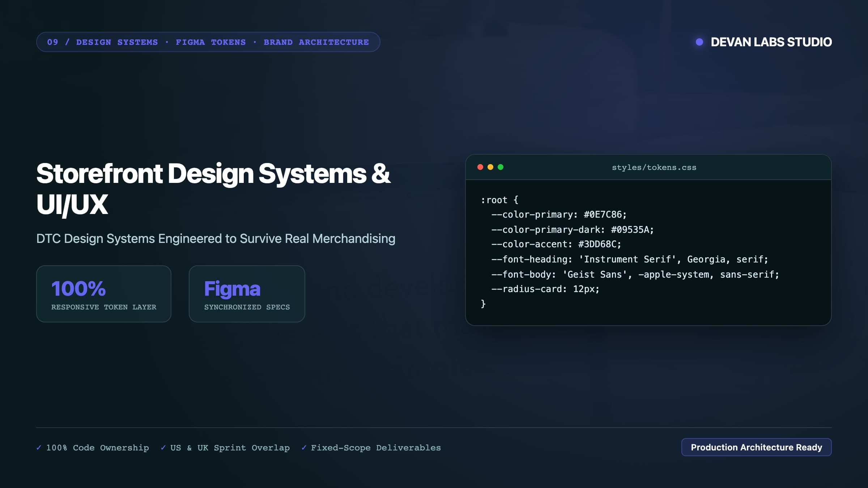The image size is (868, 488).
Task: Click the --color-primary: #0E7C86 line
Action: (x=559, y=215)
